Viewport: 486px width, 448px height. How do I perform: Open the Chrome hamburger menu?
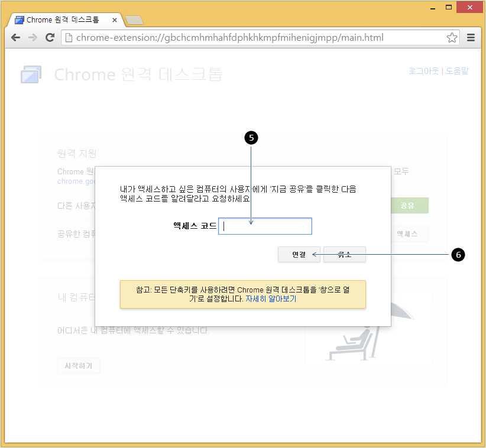point(471,37)
